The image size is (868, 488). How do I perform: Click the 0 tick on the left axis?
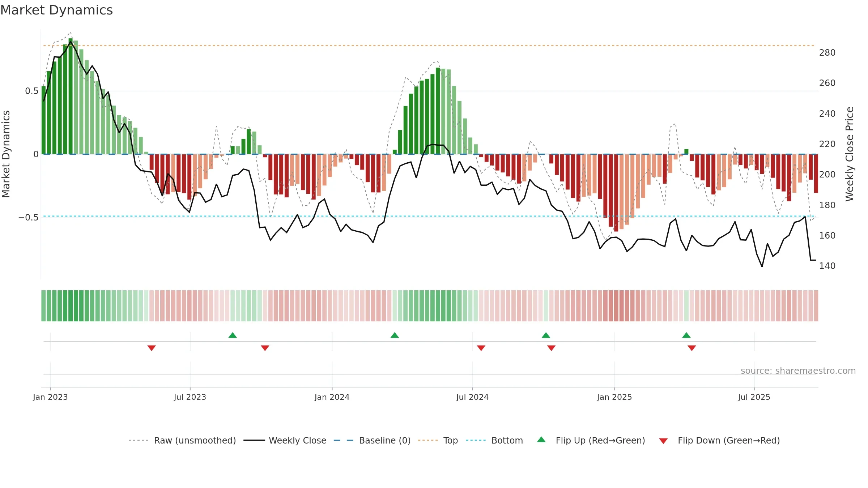coord(36,154)
